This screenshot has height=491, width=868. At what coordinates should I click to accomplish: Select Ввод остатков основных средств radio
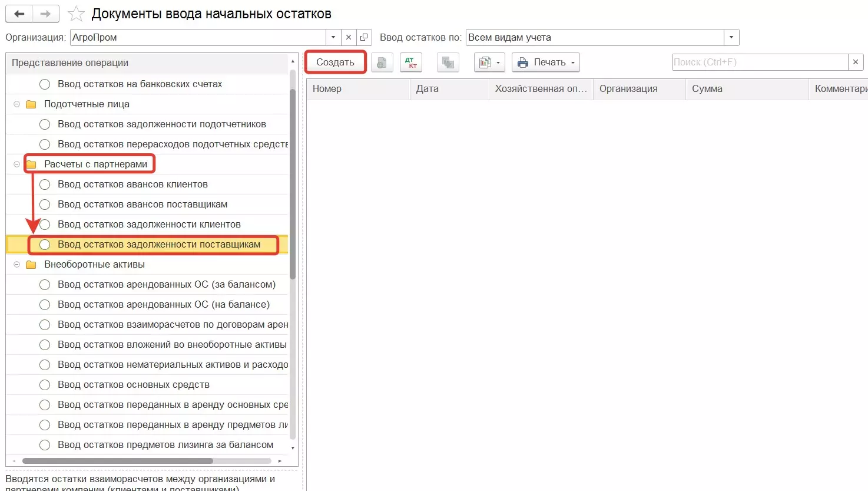45,385
